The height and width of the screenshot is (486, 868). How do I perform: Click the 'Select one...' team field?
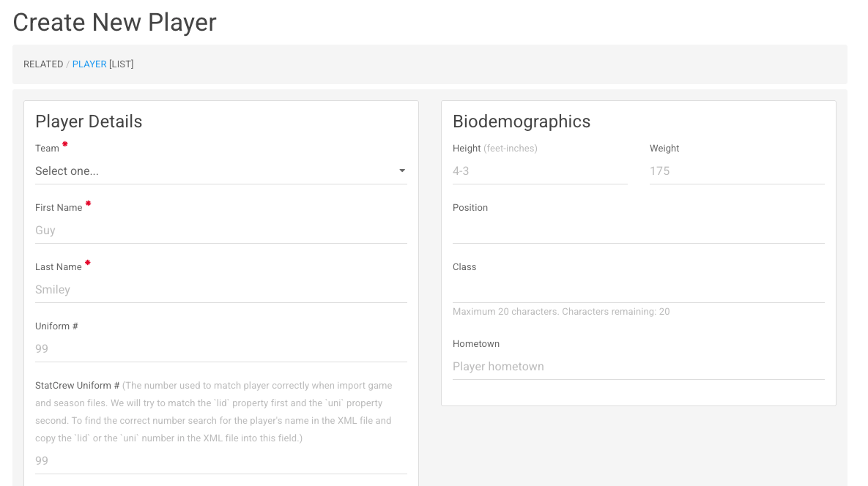[x=221, y=171]
